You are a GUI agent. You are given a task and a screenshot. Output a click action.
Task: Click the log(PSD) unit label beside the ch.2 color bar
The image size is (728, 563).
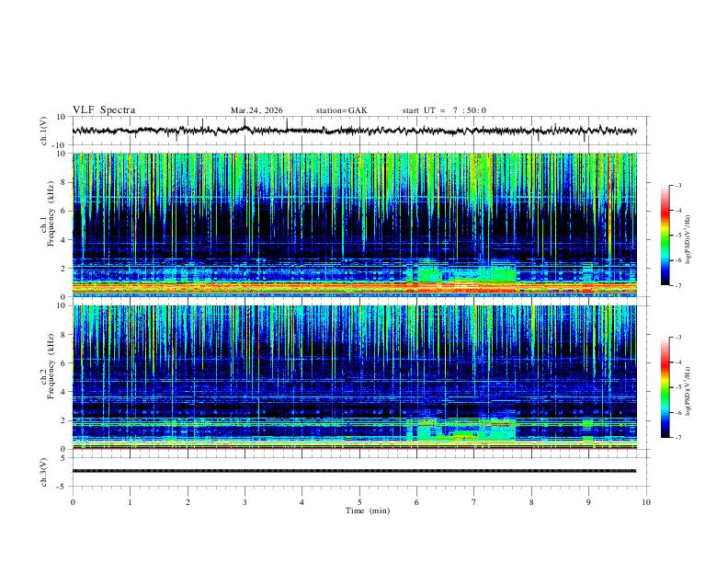tap(688, 391)
